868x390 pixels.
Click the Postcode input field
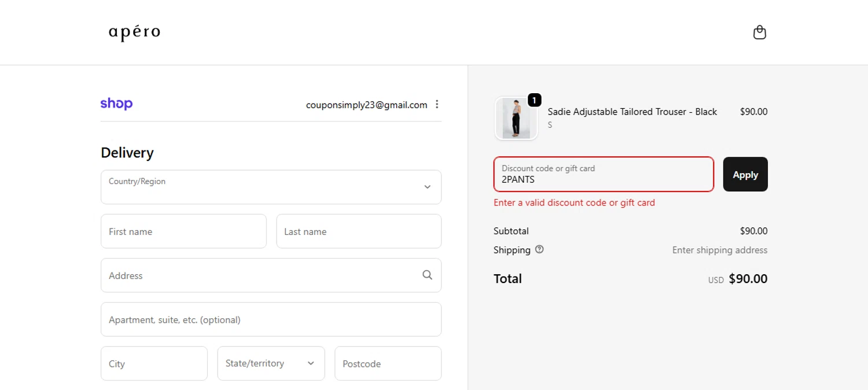coord(388,363)
